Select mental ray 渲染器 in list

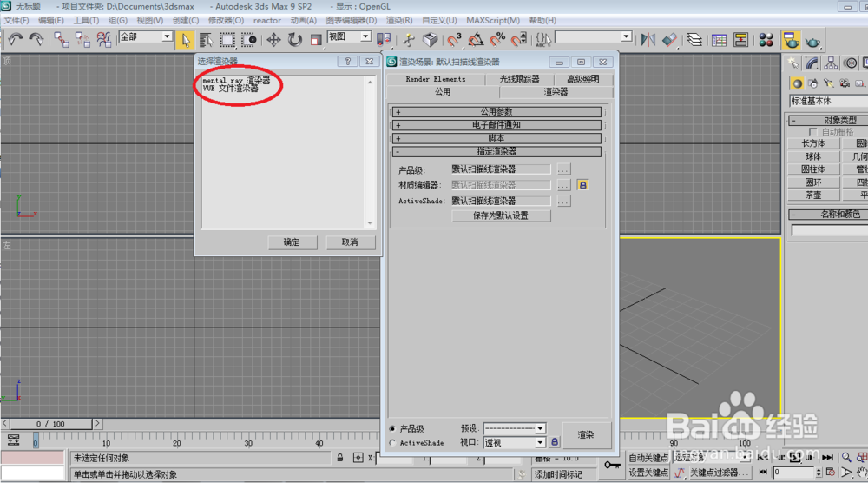click(236, 80)
